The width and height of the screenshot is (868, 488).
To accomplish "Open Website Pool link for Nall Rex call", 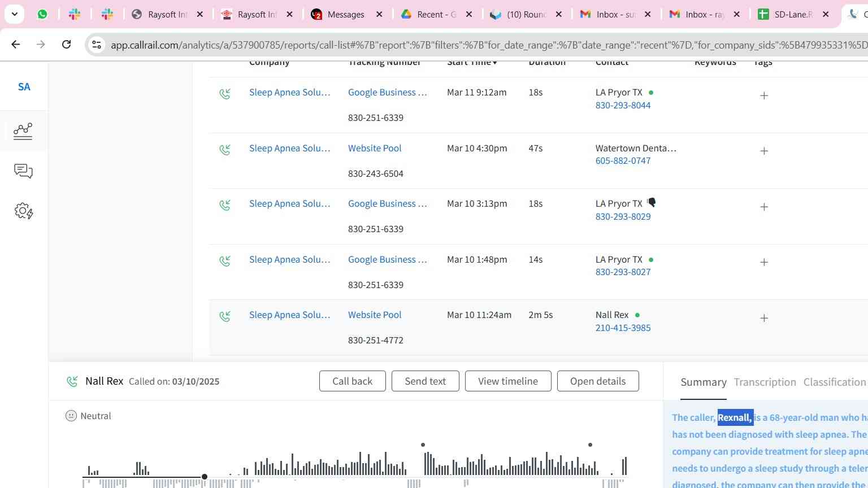I will 375,315.
